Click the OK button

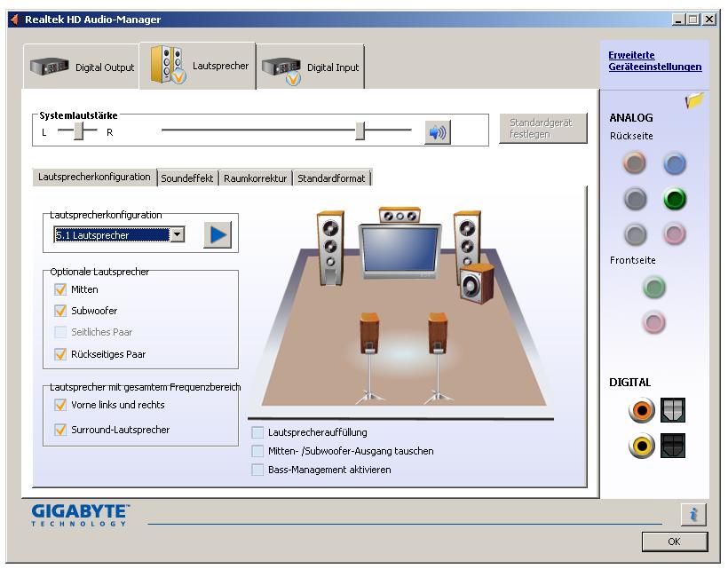point(675,541)
